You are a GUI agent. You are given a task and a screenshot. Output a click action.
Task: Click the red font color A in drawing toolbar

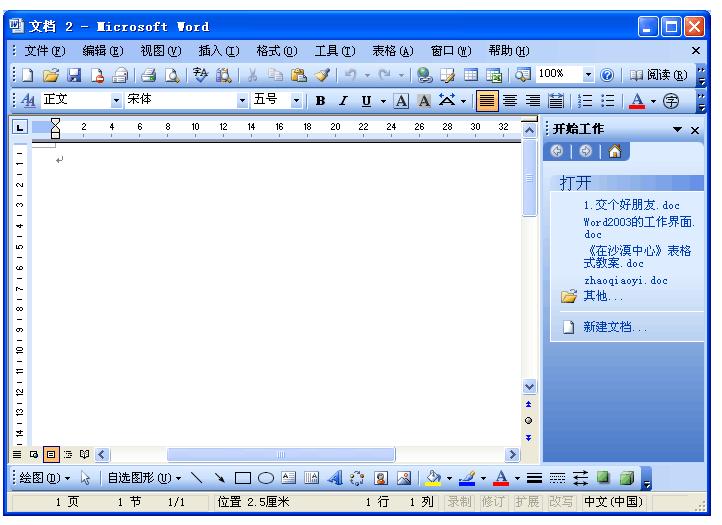(x=501, y=478)
